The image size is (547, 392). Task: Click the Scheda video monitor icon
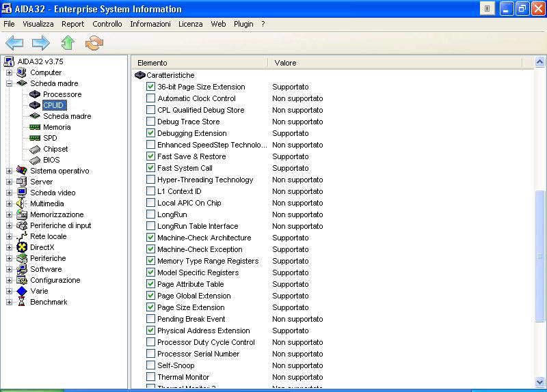[x=22, y=193]
